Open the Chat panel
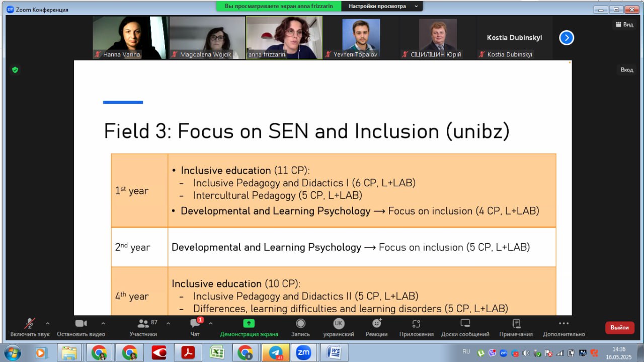 (195, 324)
